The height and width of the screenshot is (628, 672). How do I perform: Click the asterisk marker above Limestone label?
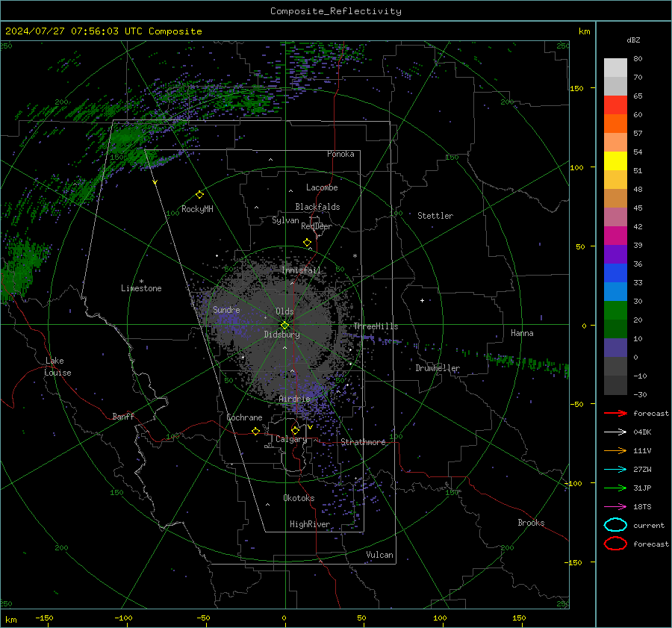[141, 282]
